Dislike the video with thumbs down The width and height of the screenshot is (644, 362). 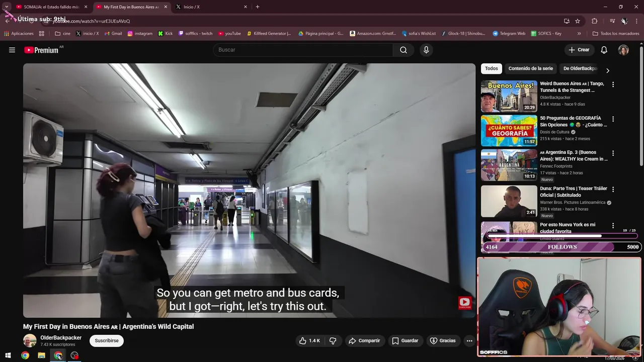(x=333, y=340)
